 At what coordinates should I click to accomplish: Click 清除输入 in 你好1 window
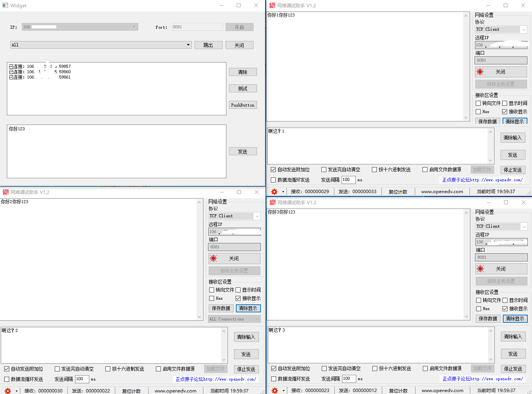[x=513, y=138]
